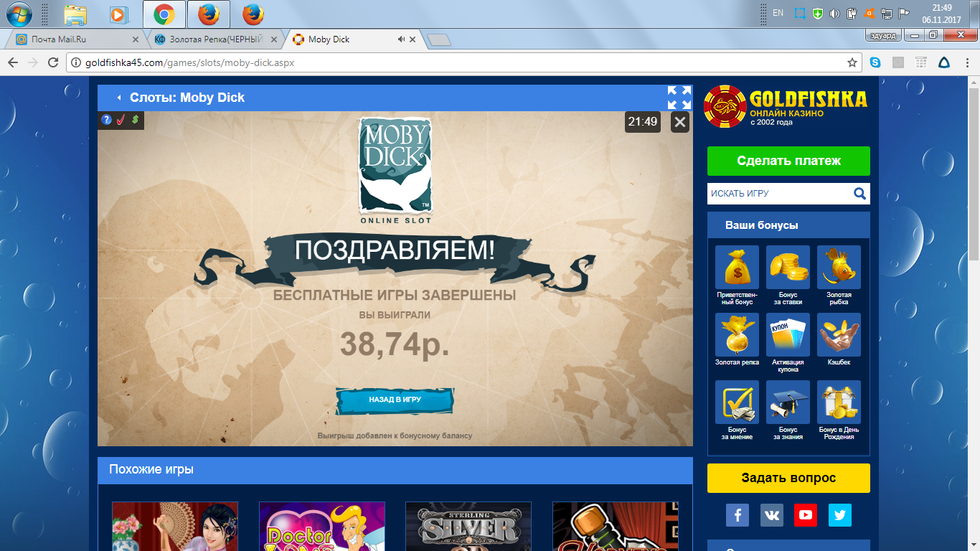Open the Бонус за ставки coins icon

[788, 268]
